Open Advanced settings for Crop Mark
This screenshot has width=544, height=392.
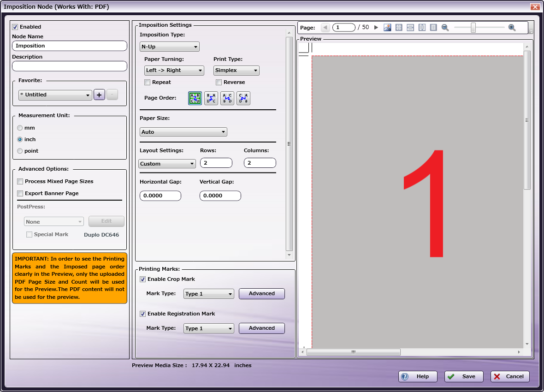[x=261, y=293]
